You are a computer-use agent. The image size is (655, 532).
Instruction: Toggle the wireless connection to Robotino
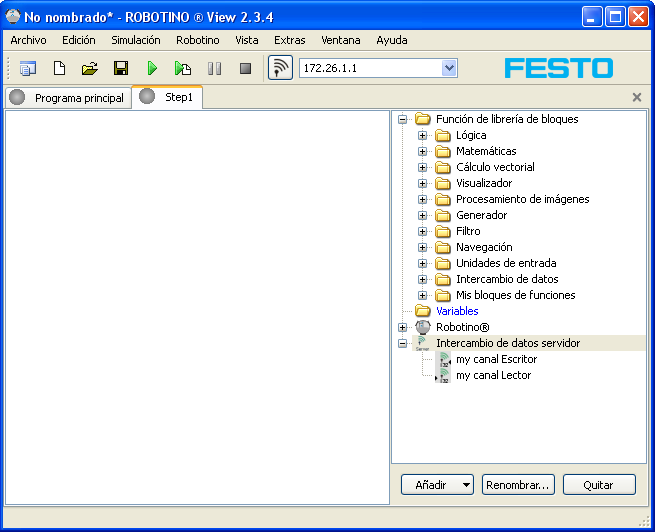coord(280,68)
